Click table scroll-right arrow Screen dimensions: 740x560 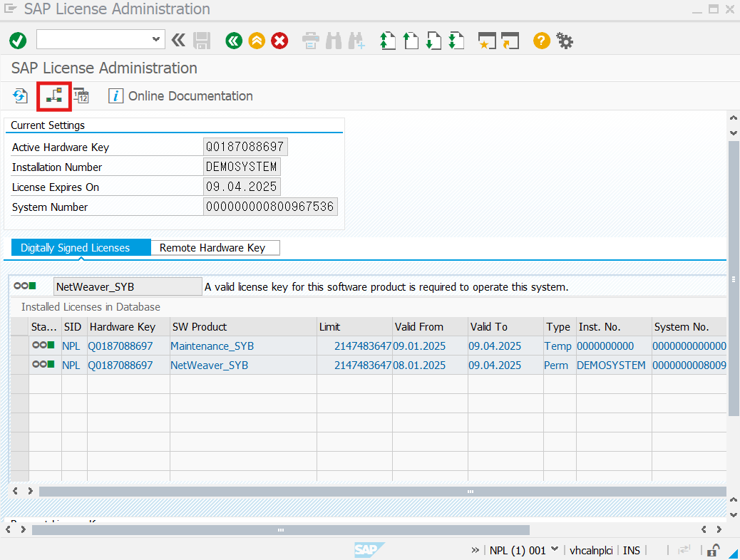coord(30,491)
